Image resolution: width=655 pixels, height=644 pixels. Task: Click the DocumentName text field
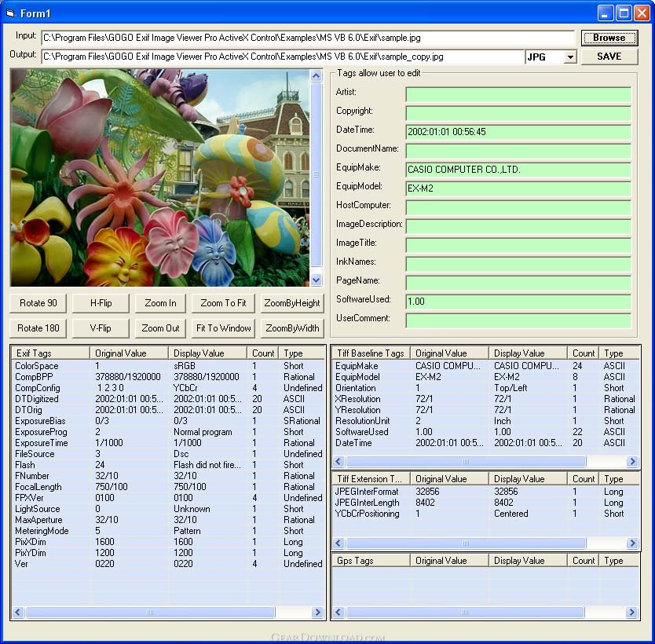coord(518,151)
